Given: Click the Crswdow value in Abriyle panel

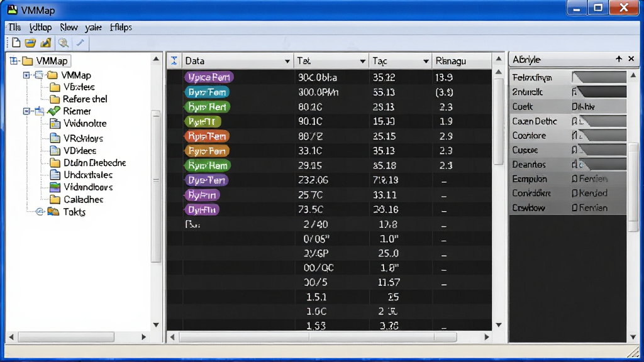Looking at the screenshot, I should click(590, 207).
